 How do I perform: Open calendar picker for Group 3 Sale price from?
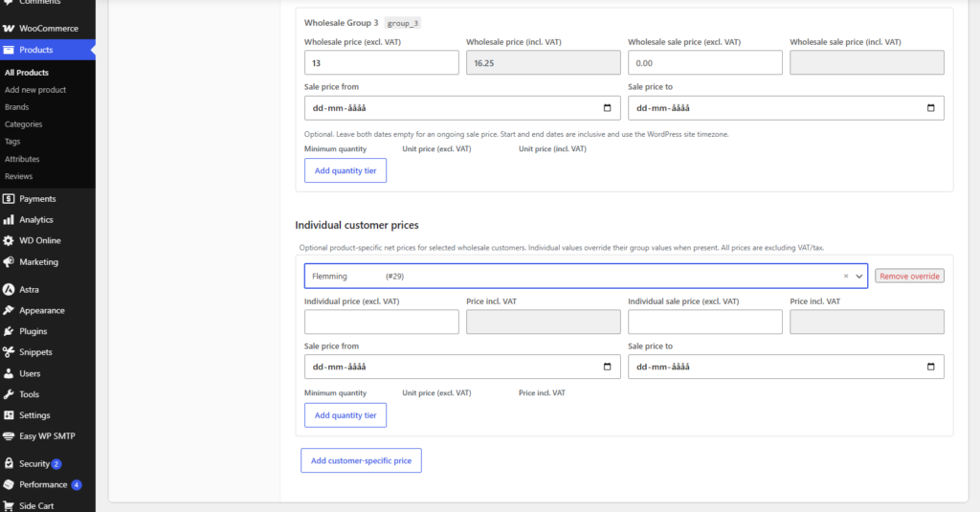(x=607, y=107)
